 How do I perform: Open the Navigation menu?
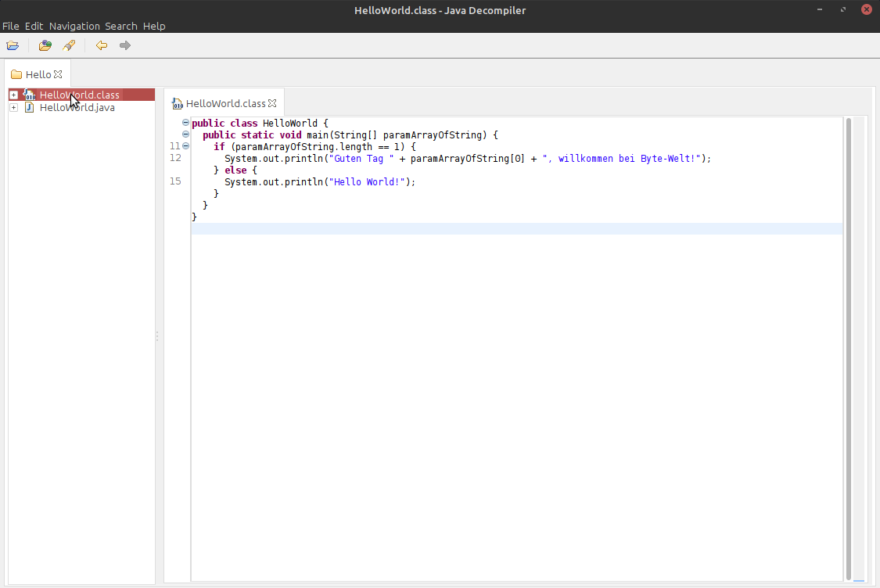[x=74, y=26]
